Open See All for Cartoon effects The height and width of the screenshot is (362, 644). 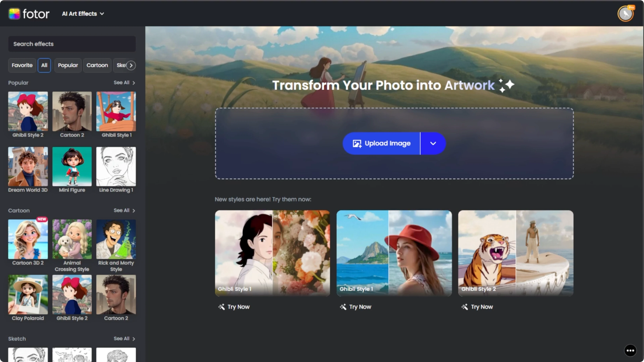coord(124,211)
